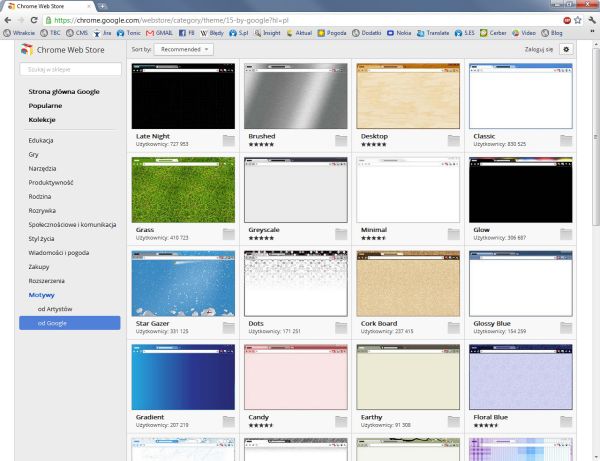Go to Strona główna Google
This screenshot has height=461, width=600.
tap(66, 90)
